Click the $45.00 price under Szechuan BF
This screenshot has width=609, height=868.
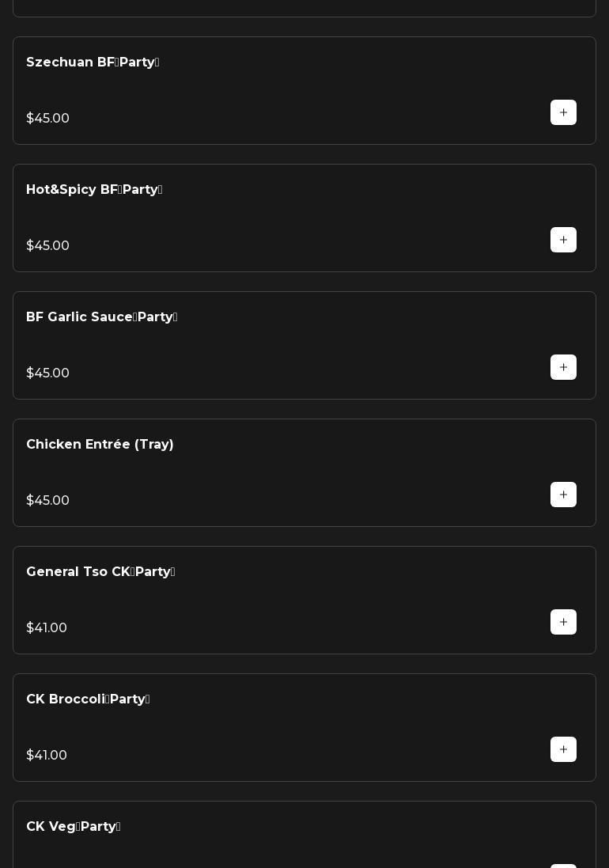(47, 119)
